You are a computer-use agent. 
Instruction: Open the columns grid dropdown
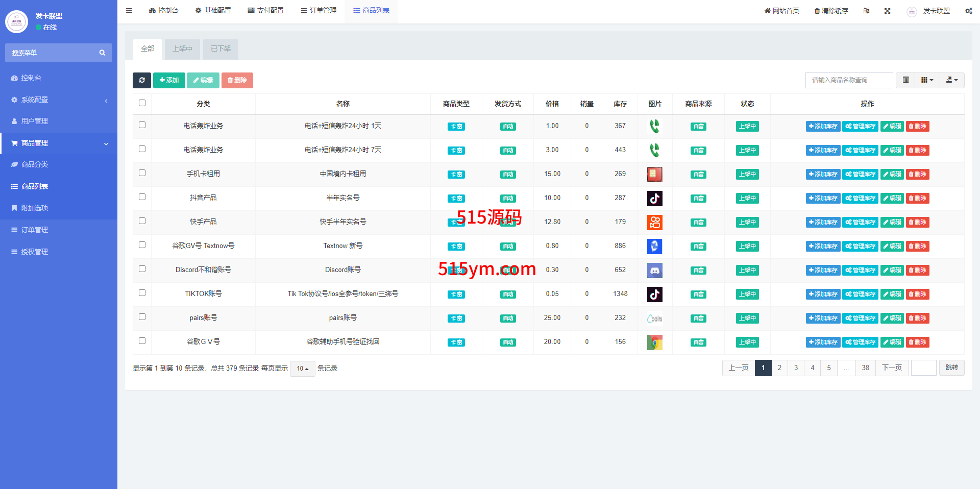[927, 80]
